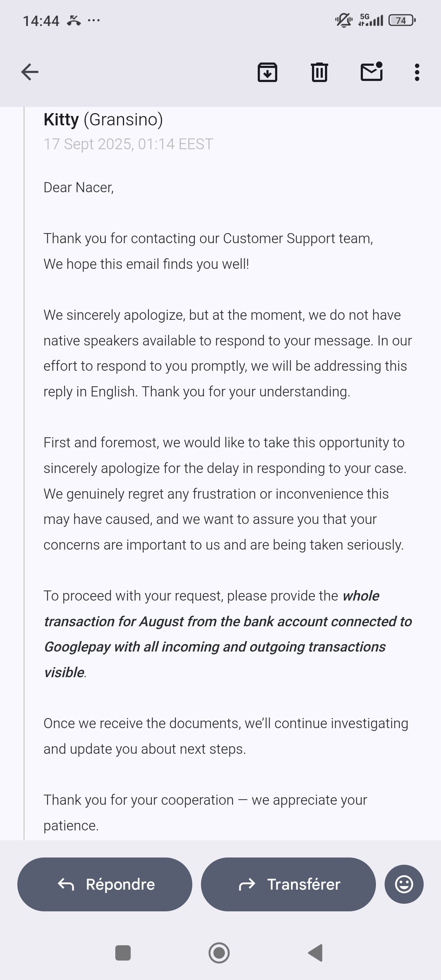Tap the back arrow to leave email

pyautogui.click(x=30, y=72)
